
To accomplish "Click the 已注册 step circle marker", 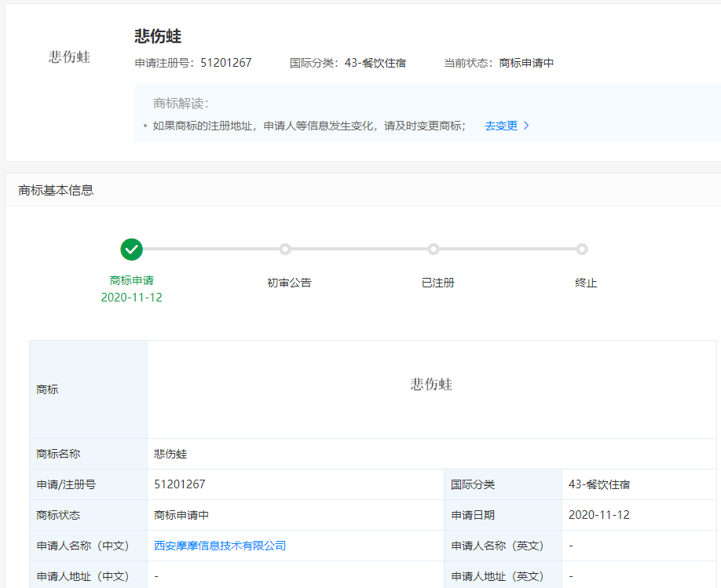I will pos(434,249).
